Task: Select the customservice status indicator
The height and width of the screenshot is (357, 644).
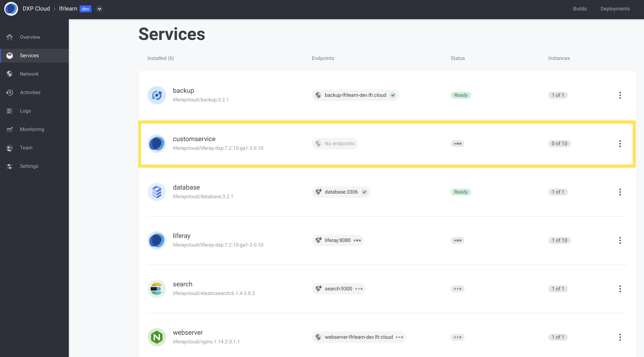Action: tap(458, 143)
